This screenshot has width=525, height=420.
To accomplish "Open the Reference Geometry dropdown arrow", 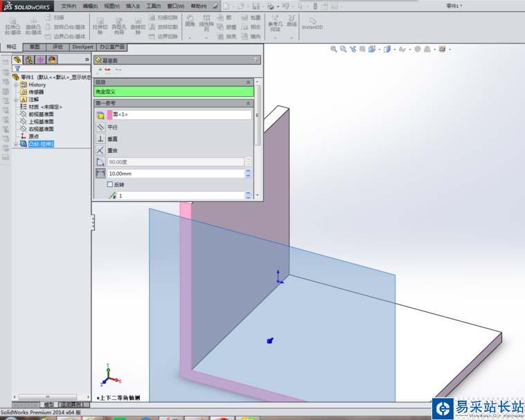I will click(x=275, y=38).
